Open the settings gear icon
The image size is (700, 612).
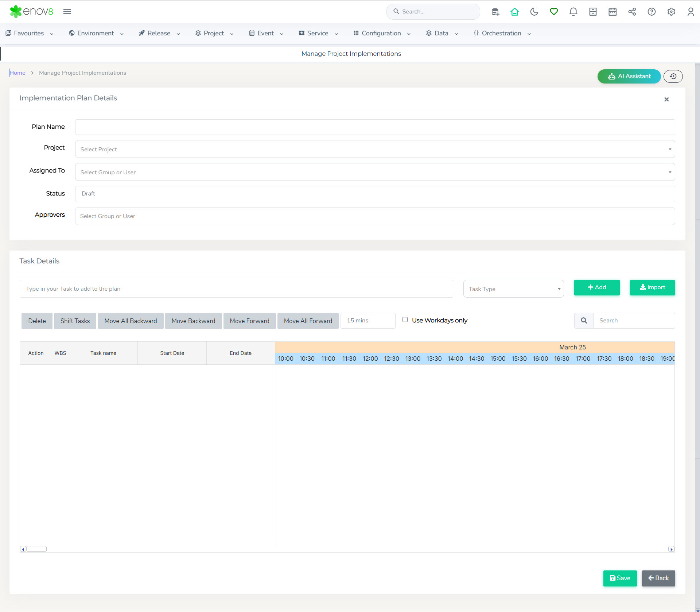(x=671, y=12)
